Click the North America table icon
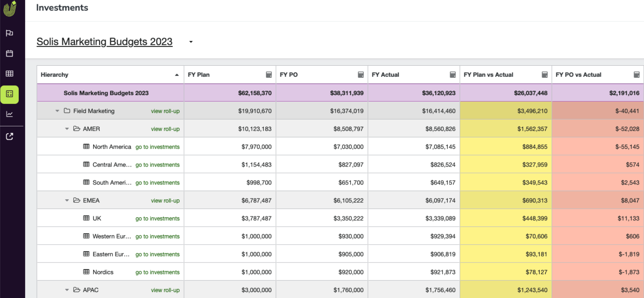Image resolution: width=644 pixels, height=298 pixels. coord(86,146)
